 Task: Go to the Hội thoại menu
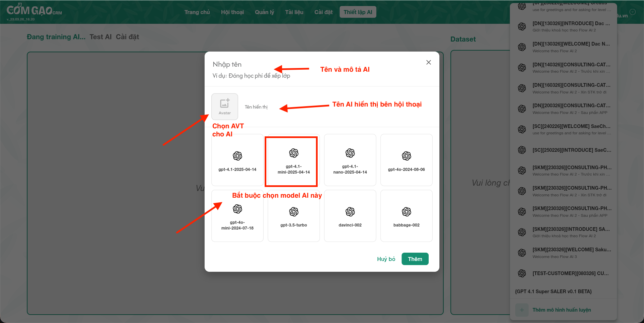pyautogui.click(x=232, y=12)
